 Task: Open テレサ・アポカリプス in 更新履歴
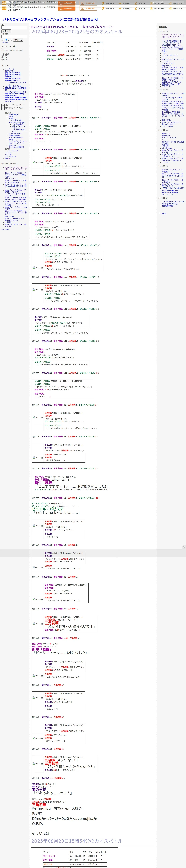point(170,55)
